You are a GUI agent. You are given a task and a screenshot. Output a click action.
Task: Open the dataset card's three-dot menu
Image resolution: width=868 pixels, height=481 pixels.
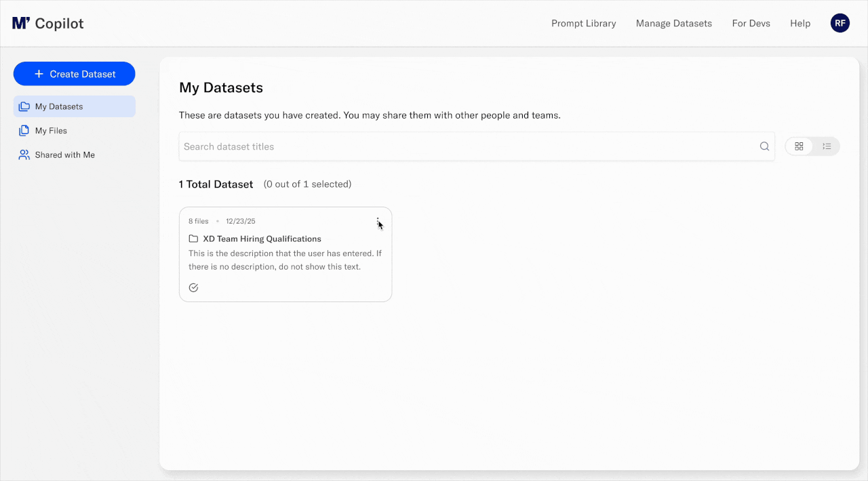point(378,220)
